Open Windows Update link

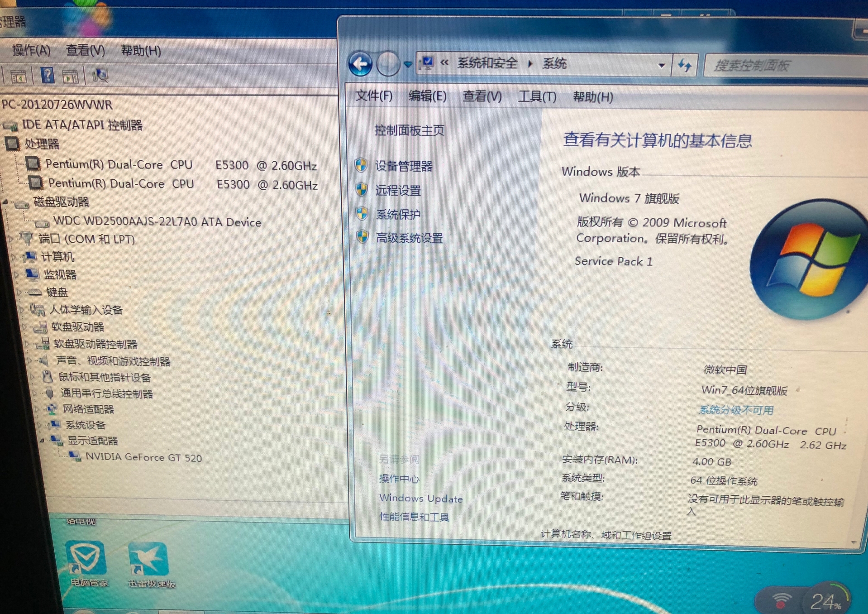(x=421, y=499)
